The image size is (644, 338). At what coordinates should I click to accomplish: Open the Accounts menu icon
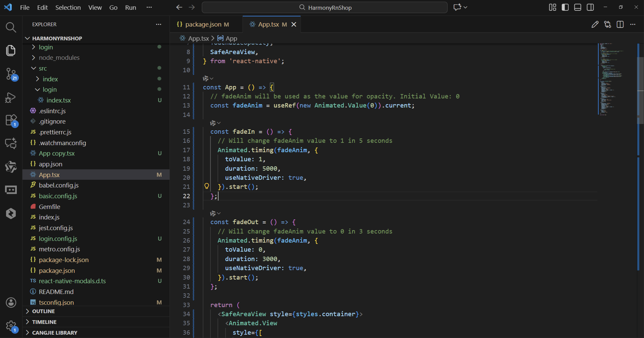tap(11, 303)
